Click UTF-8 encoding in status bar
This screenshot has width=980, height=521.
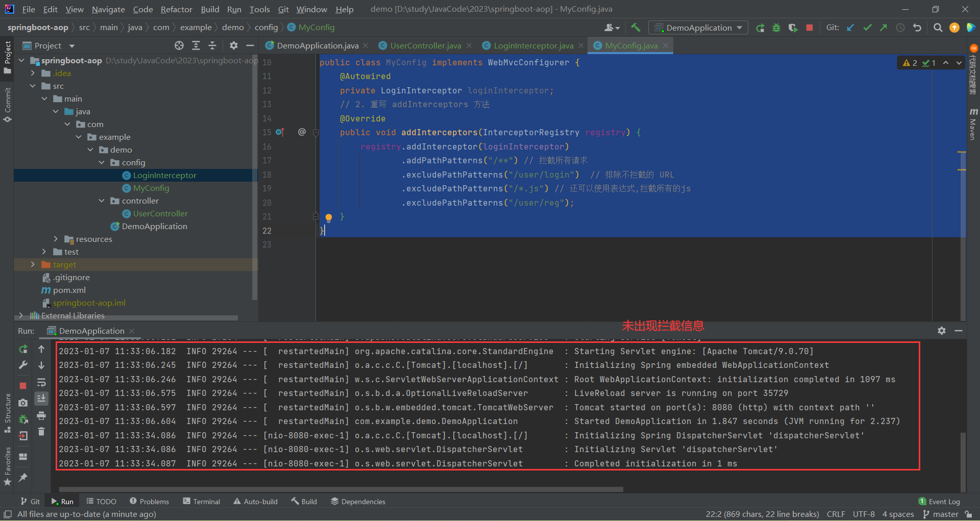click(x=864, y=514)
